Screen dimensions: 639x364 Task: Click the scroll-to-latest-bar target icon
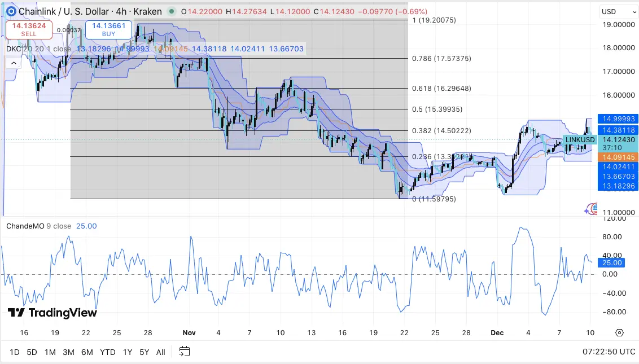[x=619, y=333]
